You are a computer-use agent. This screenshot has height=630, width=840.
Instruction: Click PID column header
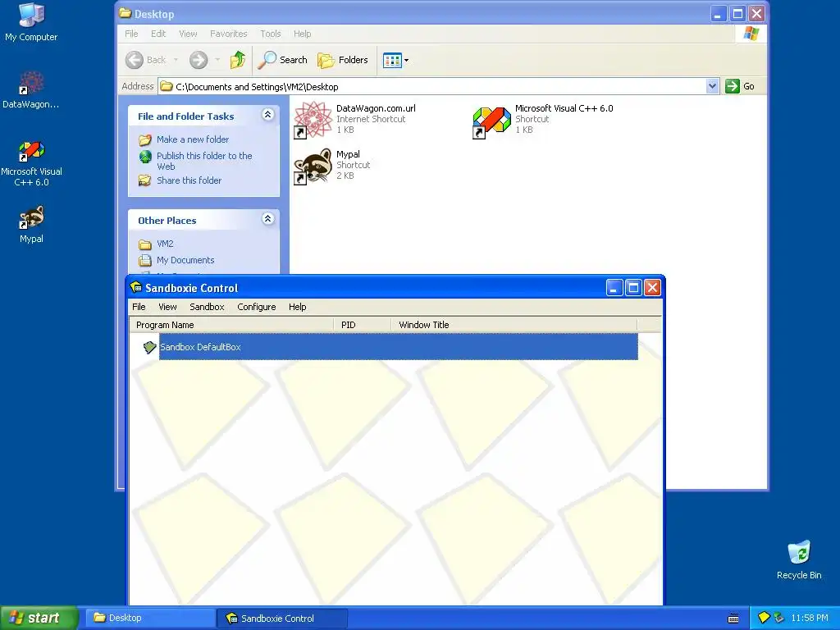pyautogui.click(x=362, y=325)
